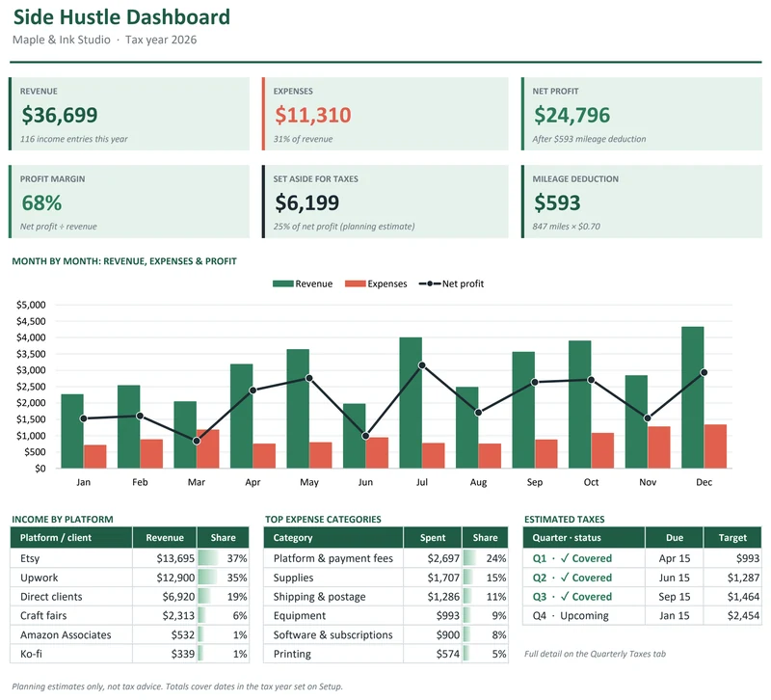Click the Due column header
The image size is (771, 700).
tap(675, 538)
